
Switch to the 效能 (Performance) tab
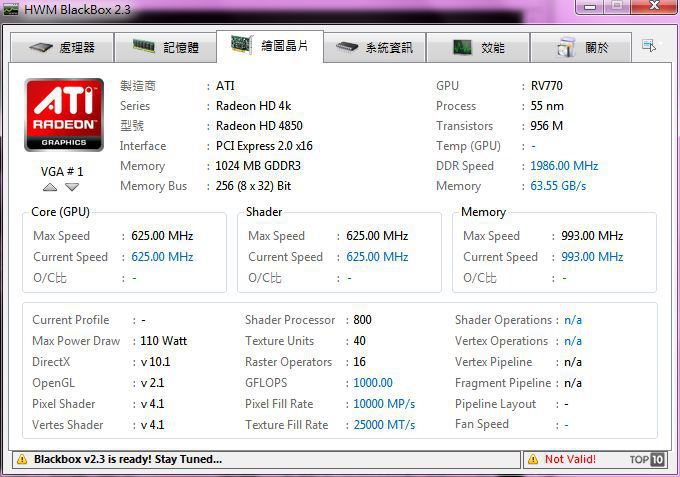[478, 47]
